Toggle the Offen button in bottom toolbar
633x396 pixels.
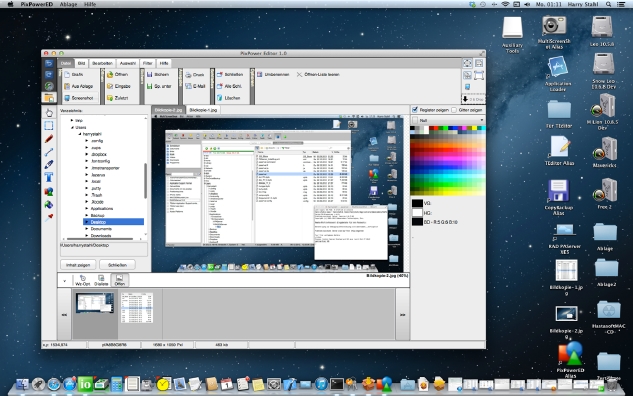tap(119, 280)
